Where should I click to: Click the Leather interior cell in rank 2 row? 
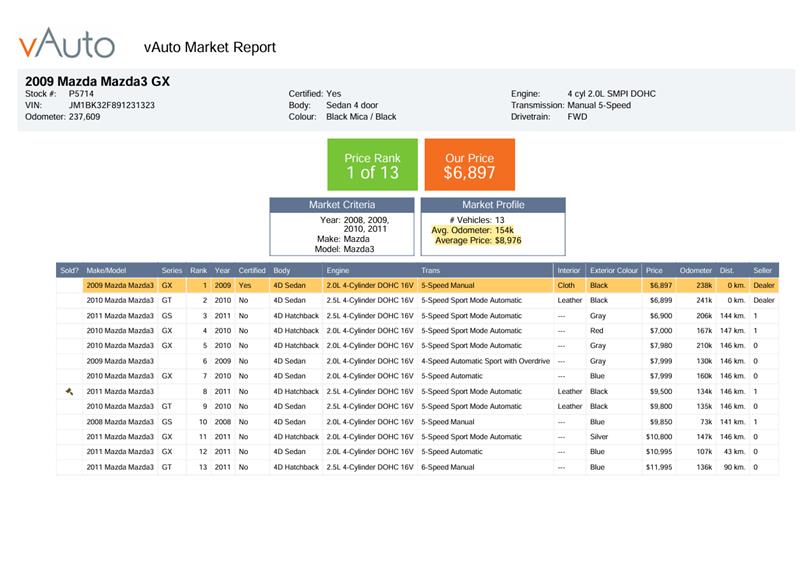pyautogui.click(x=569, y=301)
